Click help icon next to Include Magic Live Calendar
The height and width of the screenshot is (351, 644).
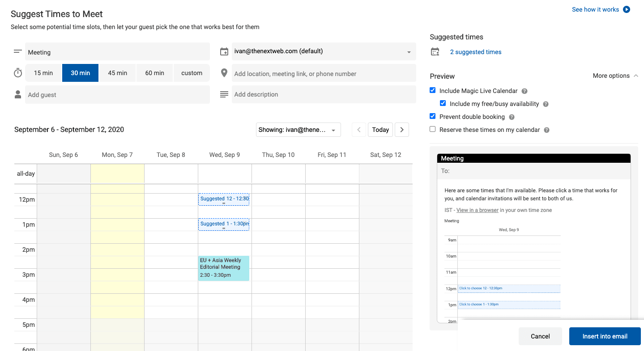coord(525,91)
